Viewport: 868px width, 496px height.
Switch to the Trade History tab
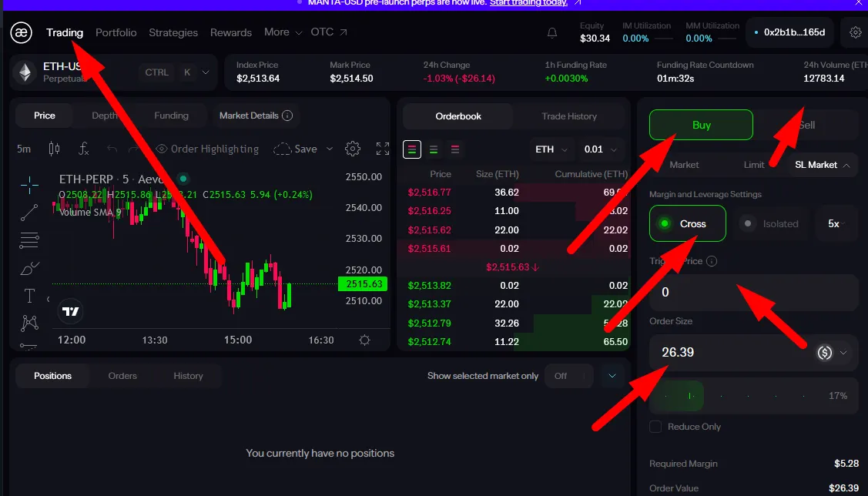coord(569,116)
